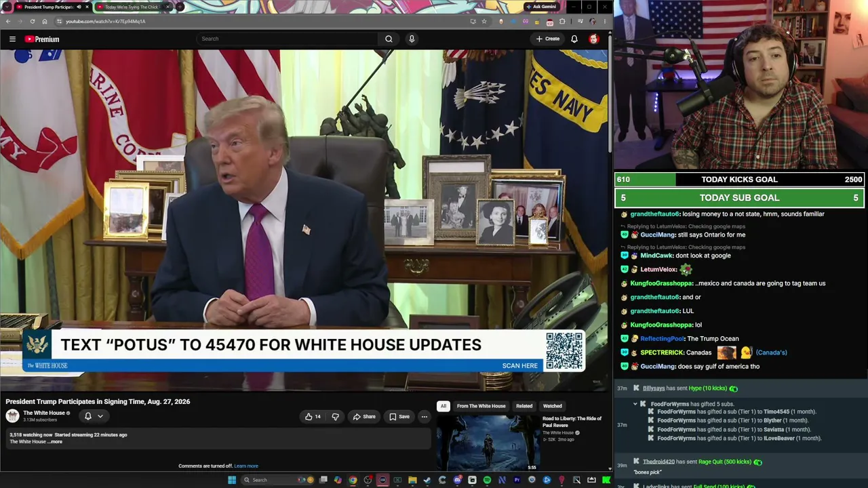The image size is (868, 488).
Task: Click the TODAY SUB GOAL progress bar
Action: (740, 198)
